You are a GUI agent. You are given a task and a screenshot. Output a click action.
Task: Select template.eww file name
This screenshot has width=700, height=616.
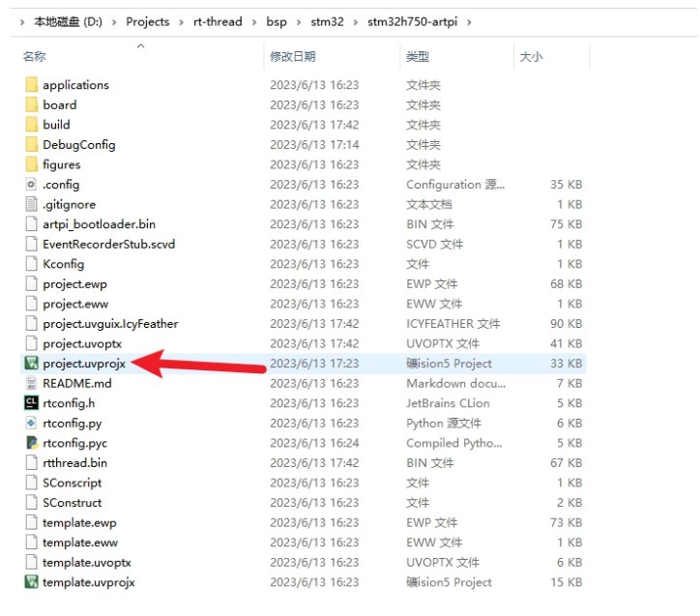click(x=80, y=543)
